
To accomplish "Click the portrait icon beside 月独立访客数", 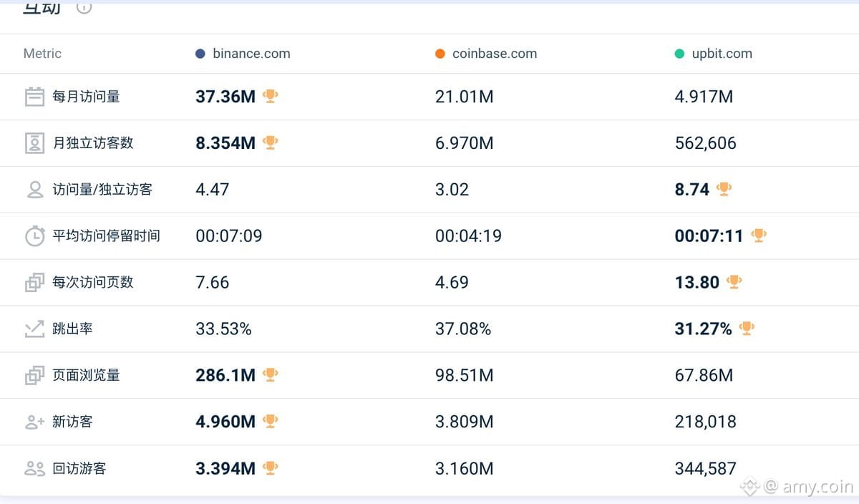I will pos(34,143).
